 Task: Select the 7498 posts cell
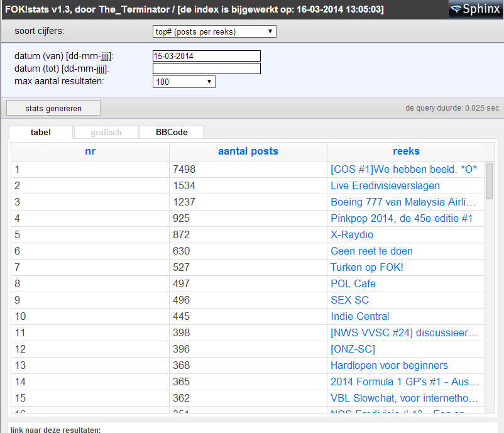pyautogui.click(x=248, y=169)
